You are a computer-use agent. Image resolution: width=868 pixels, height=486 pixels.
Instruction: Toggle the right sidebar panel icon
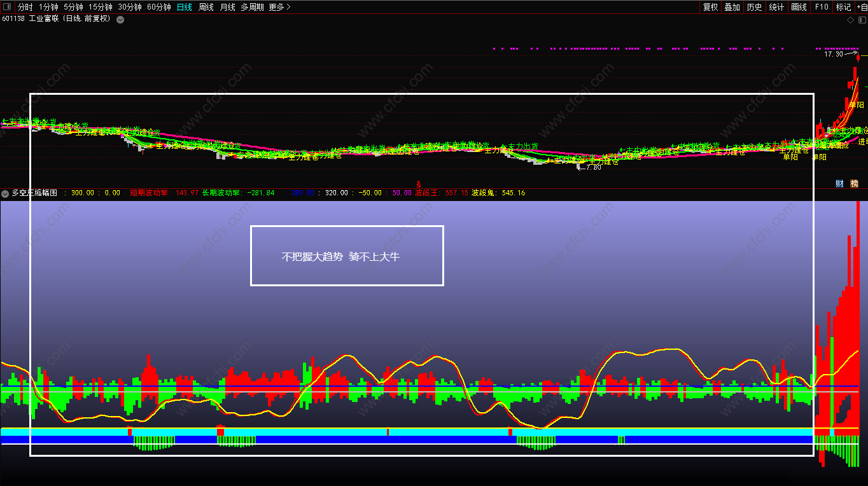pos(862,20)
